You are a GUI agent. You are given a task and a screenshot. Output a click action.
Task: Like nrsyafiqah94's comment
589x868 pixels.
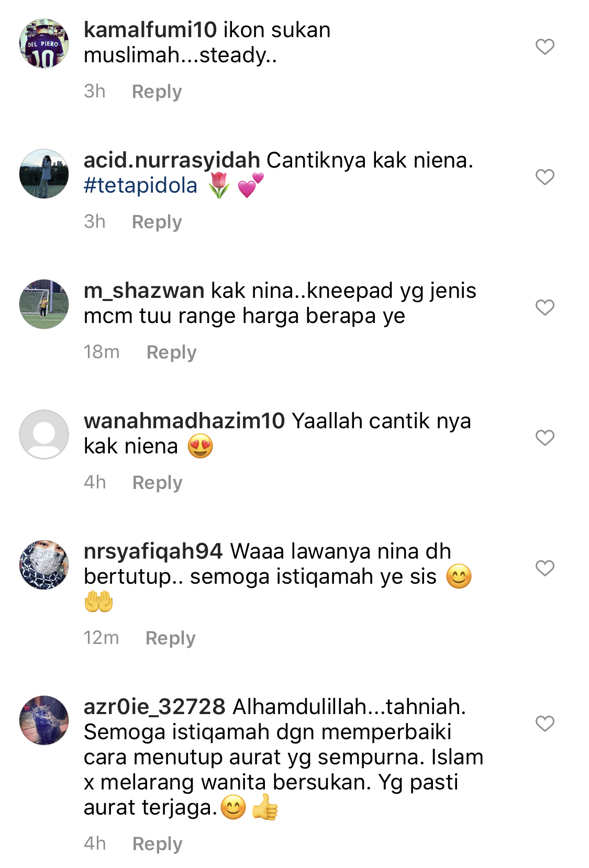[544, 568]
